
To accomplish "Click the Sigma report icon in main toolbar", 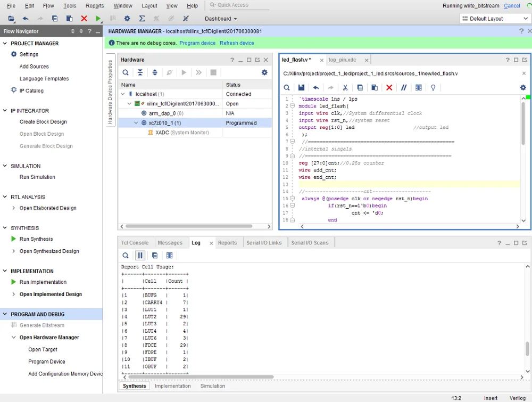I will click(x=142, y=19).
